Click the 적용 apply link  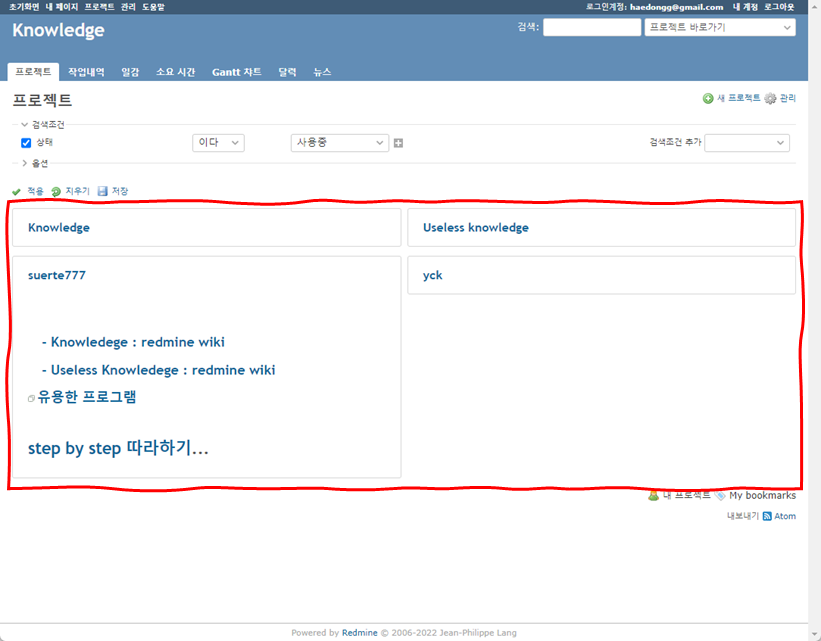click(35, 191)
